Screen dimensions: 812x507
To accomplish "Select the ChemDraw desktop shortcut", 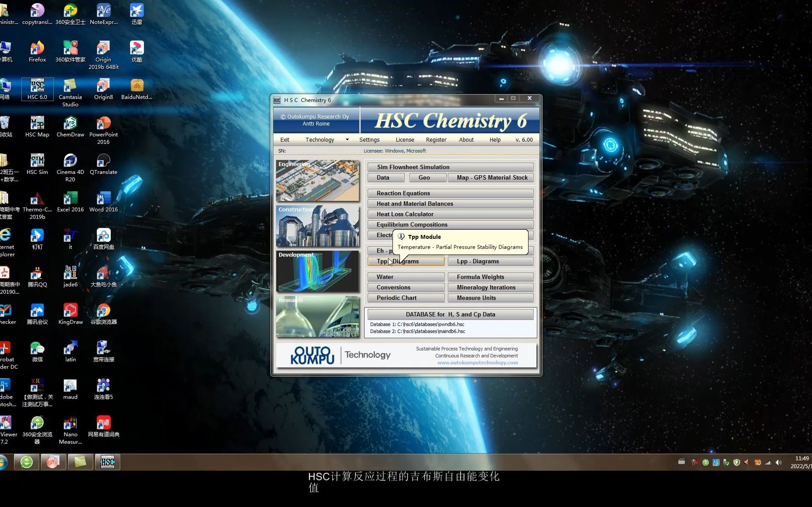I will pos(70,127).
